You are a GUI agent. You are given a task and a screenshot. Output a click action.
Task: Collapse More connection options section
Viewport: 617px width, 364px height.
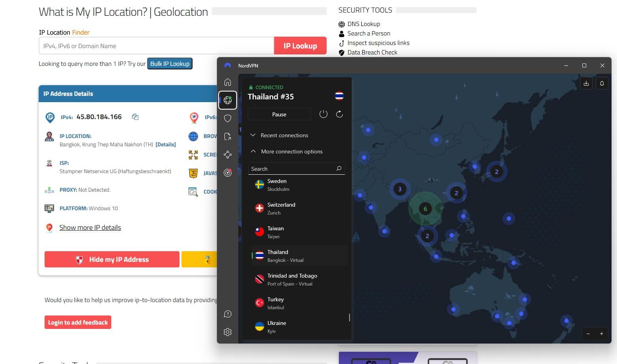(286, 151)
